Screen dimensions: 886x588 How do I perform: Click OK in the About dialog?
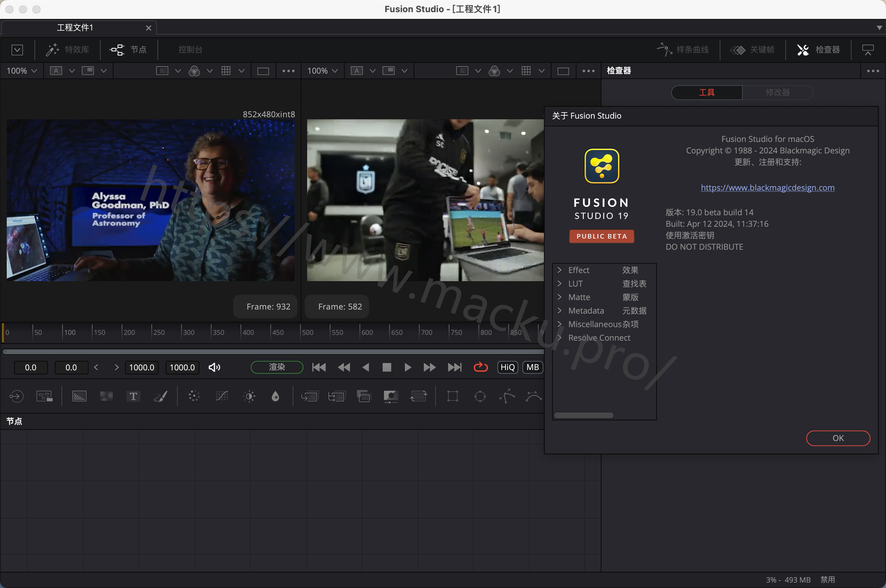pyautogui.click(x=838, y=438)
